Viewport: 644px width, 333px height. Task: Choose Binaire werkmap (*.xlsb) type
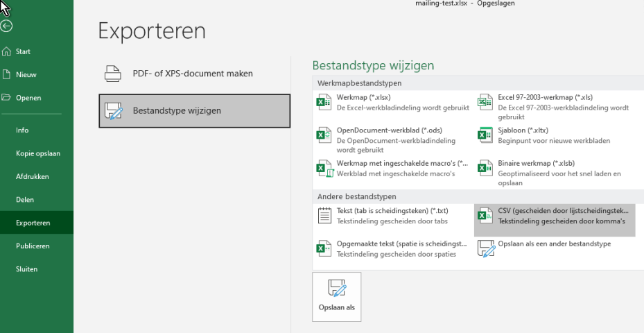point(555,173)
